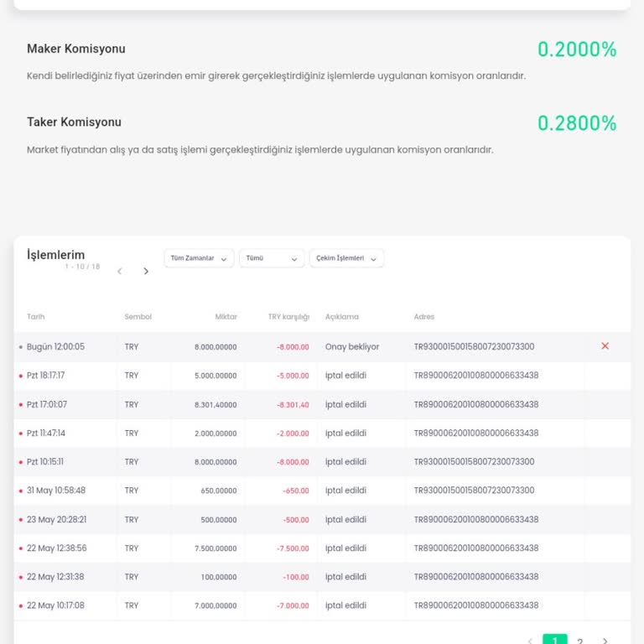This screenshot has width=644, height=644.
Task: Select the Bugün 12:00:05 transaction row
Action: click(322, 346)
